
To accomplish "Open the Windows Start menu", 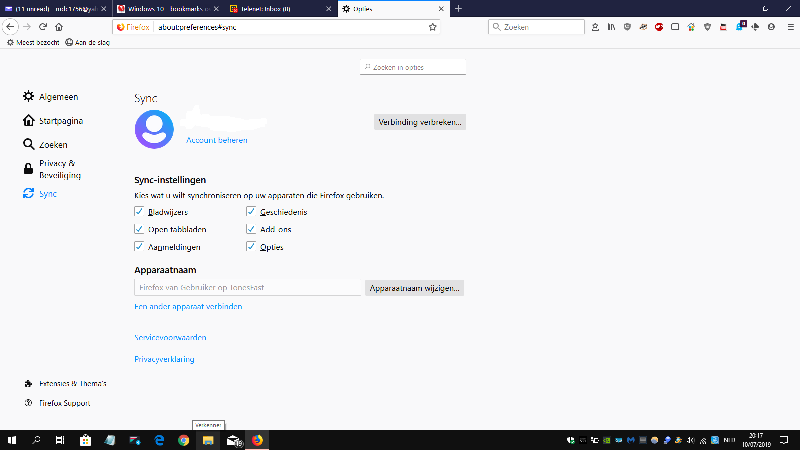I will click(12, 440).
